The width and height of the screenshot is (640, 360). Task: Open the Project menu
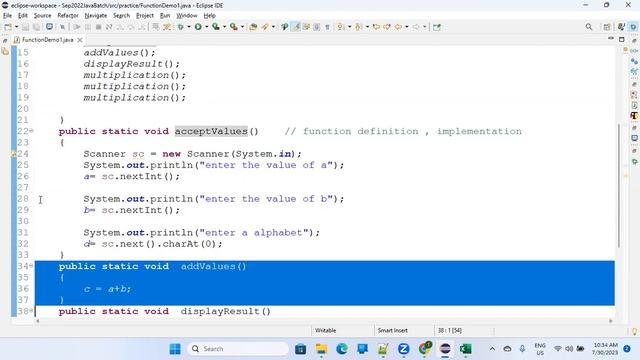[x=145, y=16]
